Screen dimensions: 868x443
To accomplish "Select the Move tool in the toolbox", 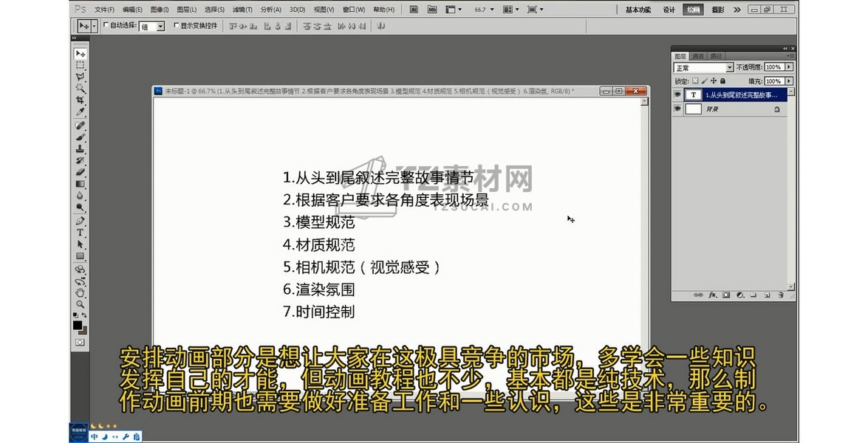I will 81,54.
